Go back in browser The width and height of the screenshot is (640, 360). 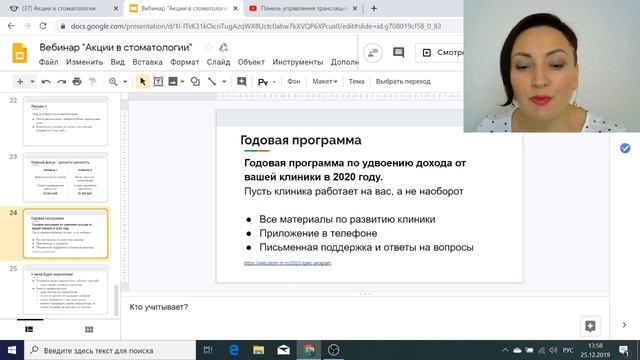pos(11,26)
